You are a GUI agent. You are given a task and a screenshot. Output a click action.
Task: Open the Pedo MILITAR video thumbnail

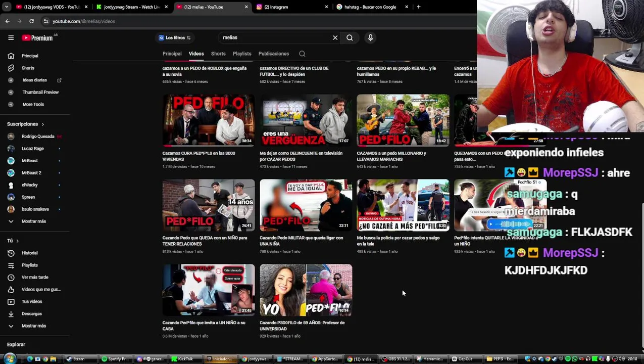[306, 205]
